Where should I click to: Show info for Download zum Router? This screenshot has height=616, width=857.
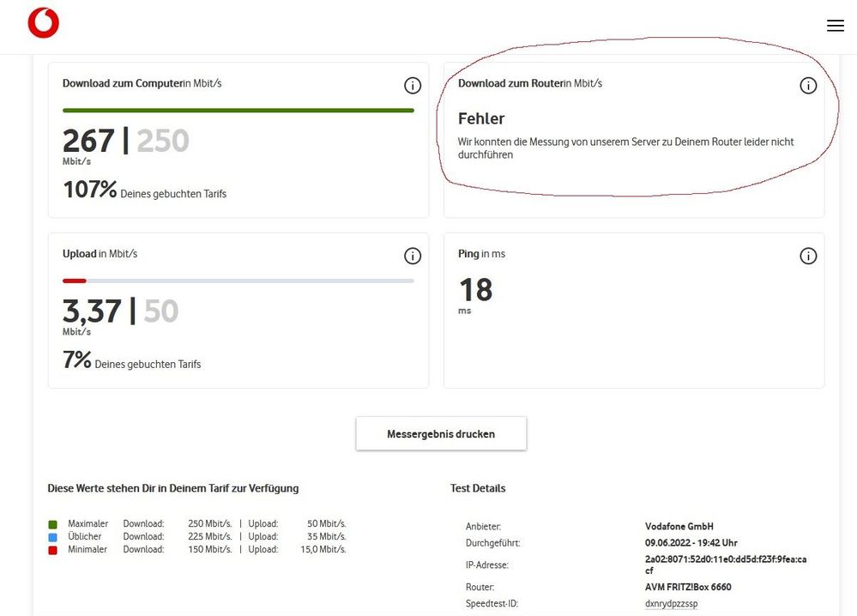808,85
